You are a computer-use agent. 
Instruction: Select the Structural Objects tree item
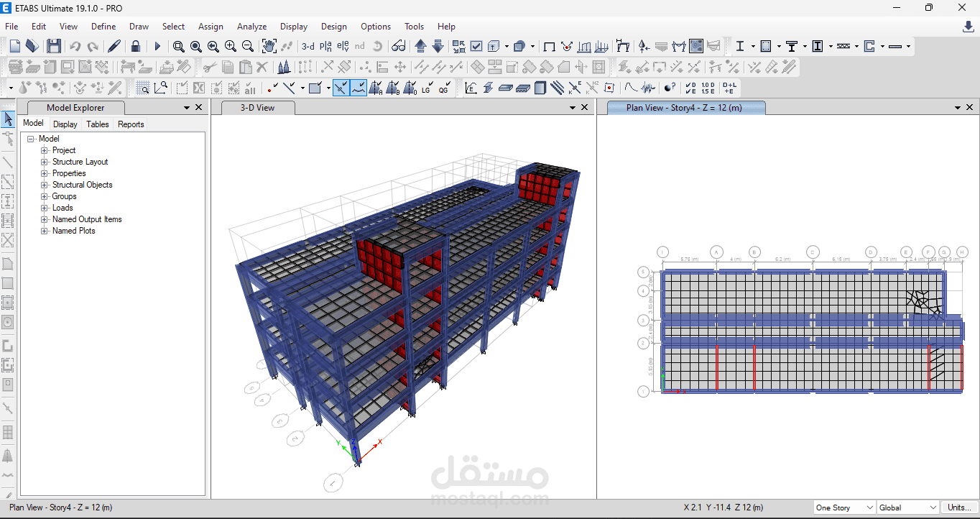82,185
